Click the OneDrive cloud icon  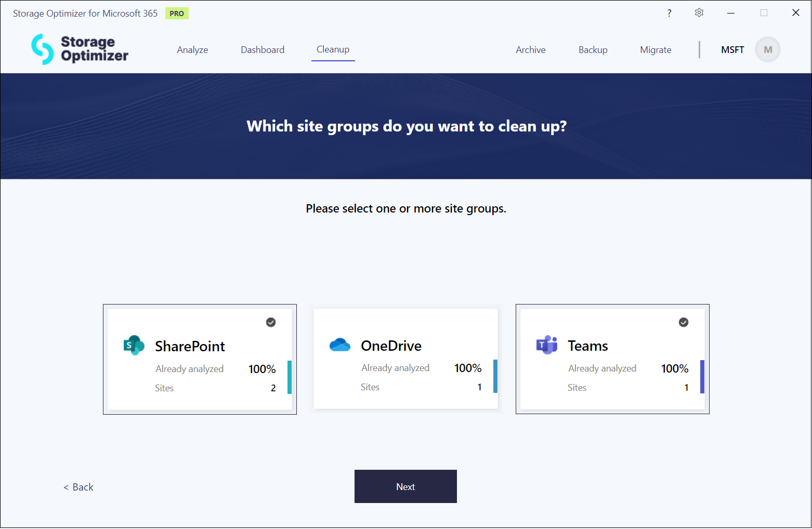[x=340, y=345]
